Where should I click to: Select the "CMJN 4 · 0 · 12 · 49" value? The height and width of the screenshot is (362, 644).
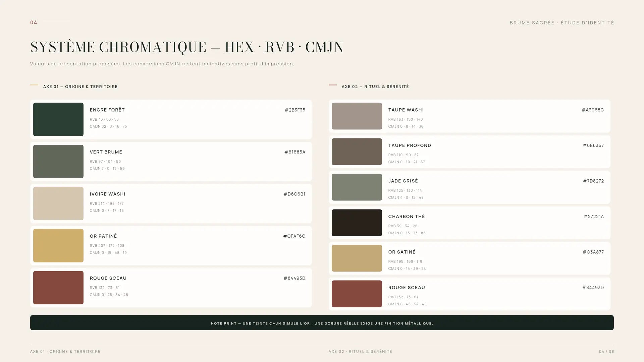(x=406, y=197)
